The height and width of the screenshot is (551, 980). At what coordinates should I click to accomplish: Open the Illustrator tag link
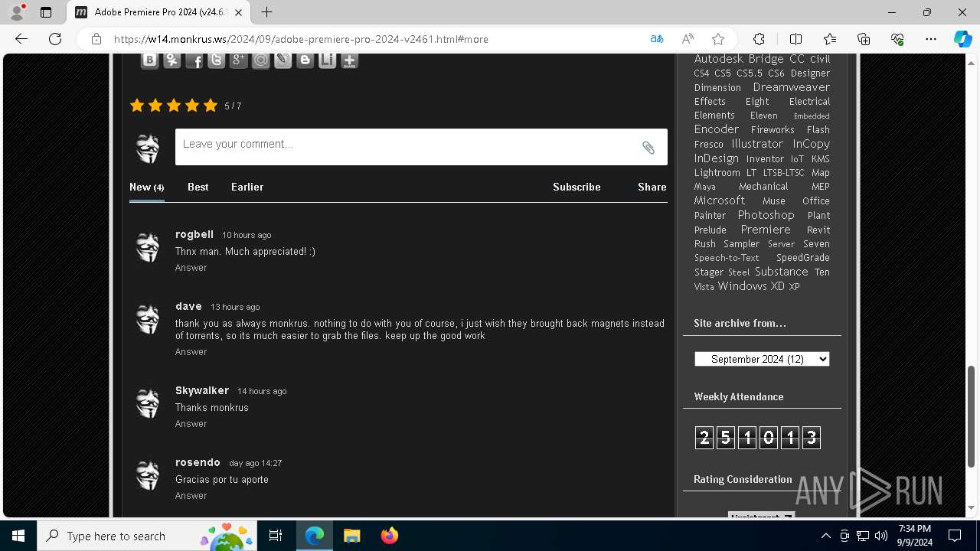(x=757, y=144)
